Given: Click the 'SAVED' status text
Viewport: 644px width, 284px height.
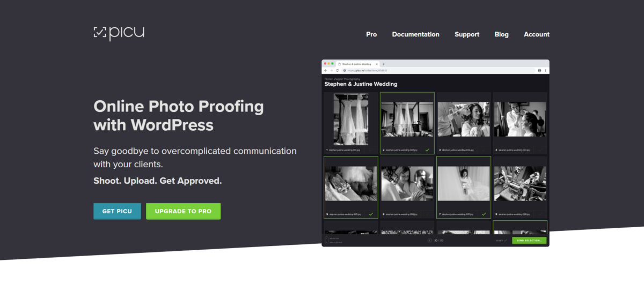Looking at the screenshot, I should (500, 241).
